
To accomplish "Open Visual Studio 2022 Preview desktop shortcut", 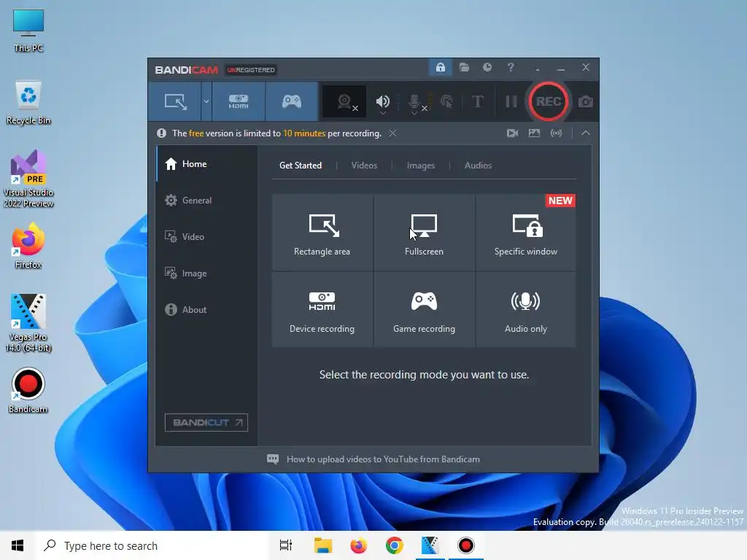I will (x=28, y=179).
